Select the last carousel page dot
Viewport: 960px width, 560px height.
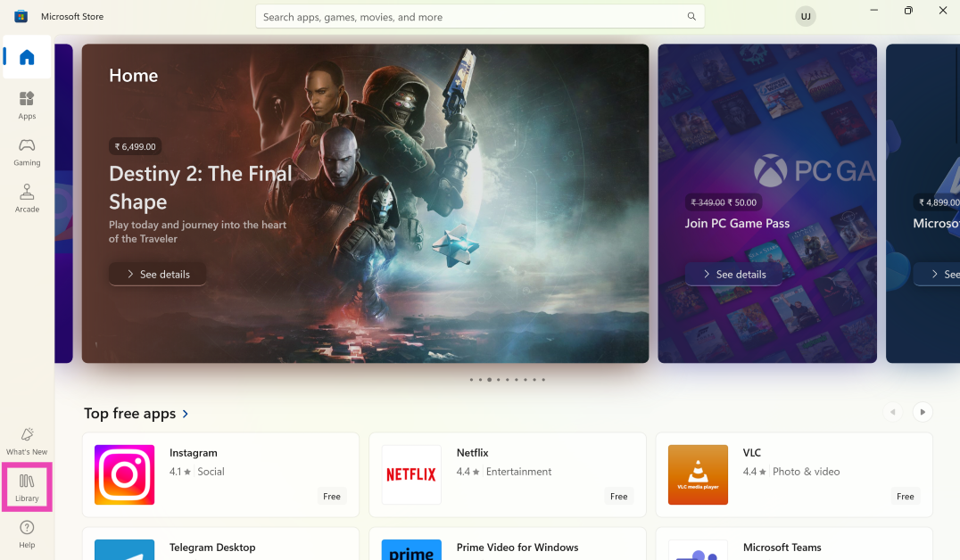point(543,380)
